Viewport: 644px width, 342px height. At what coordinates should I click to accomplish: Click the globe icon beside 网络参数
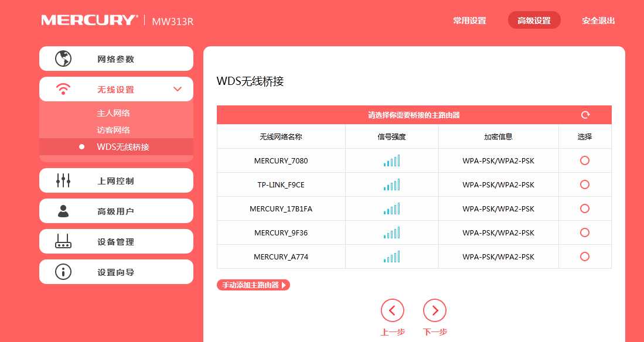(x=63, y=59)
